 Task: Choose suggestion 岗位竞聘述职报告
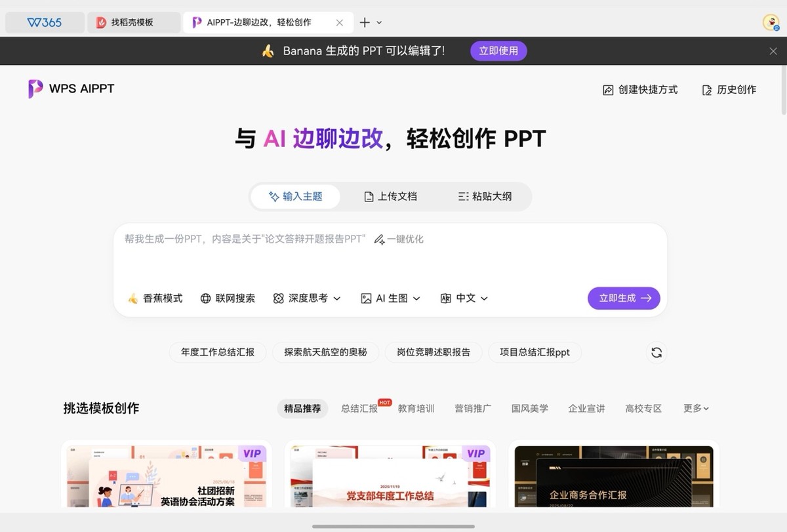[x=434, y=352]
